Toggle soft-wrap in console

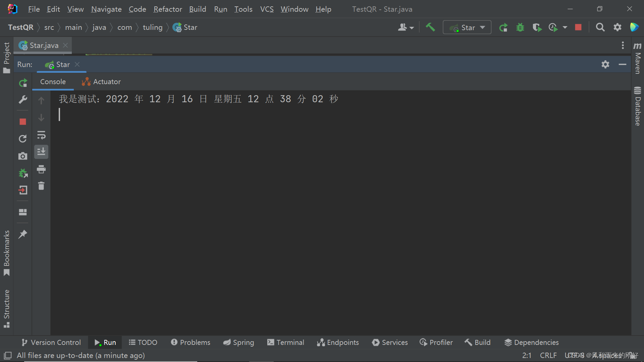(x=41, y=135)
